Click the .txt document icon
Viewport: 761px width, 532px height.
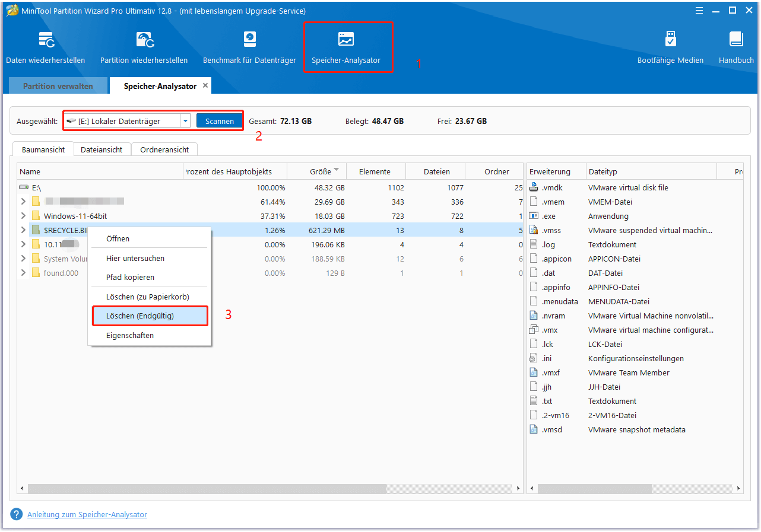pyautogui.click(x=534, y=401)
